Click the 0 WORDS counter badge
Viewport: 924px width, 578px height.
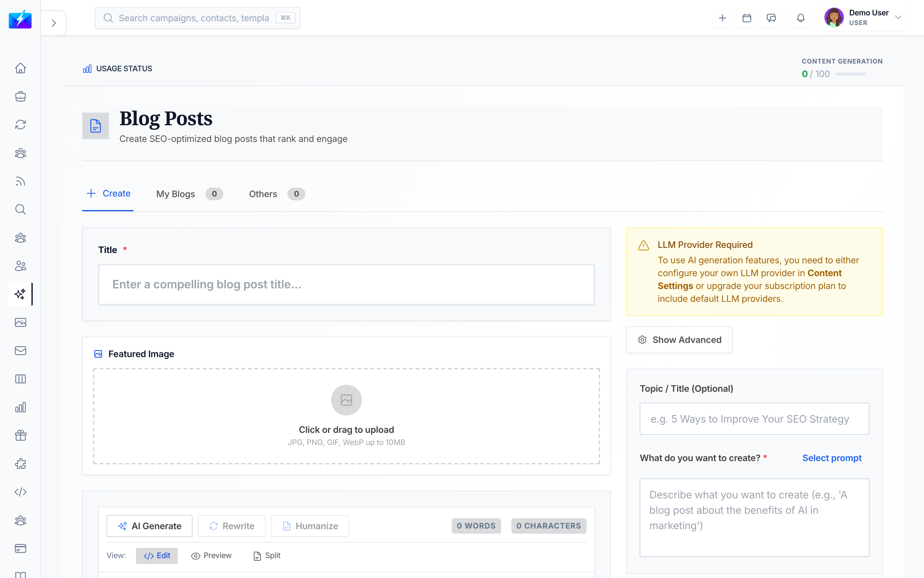[476, 526]
